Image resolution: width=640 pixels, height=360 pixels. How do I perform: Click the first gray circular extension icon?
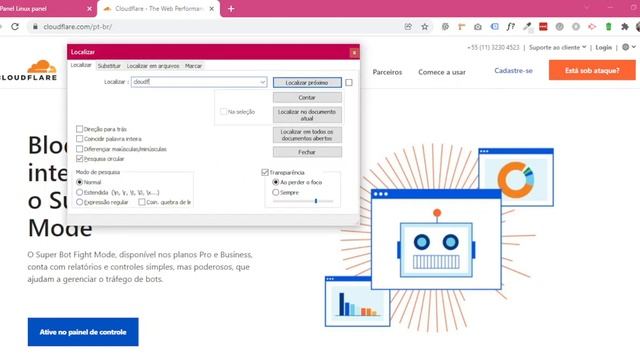[560, 27]
